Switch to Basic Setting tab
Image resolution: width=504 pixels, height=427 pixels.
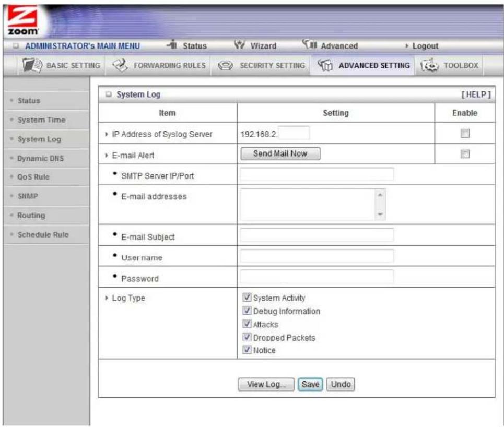tap(62, 65)
